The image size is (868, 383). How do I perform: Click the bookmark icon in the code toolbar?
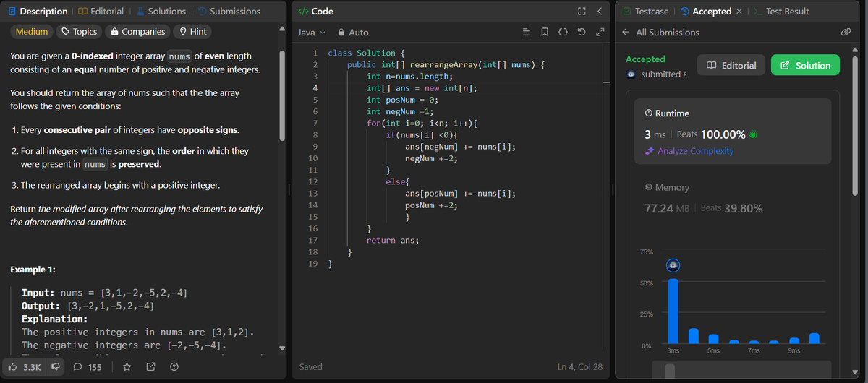(545, 33)
